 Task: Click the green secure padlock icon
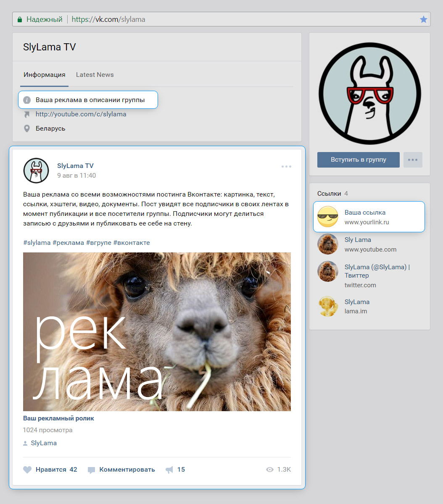(x=19, y=19)
